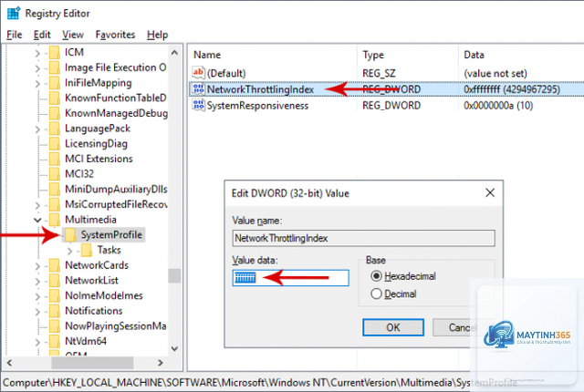Expand the NetworkCards key
The image size is (584, 392).
coord(37,266)
